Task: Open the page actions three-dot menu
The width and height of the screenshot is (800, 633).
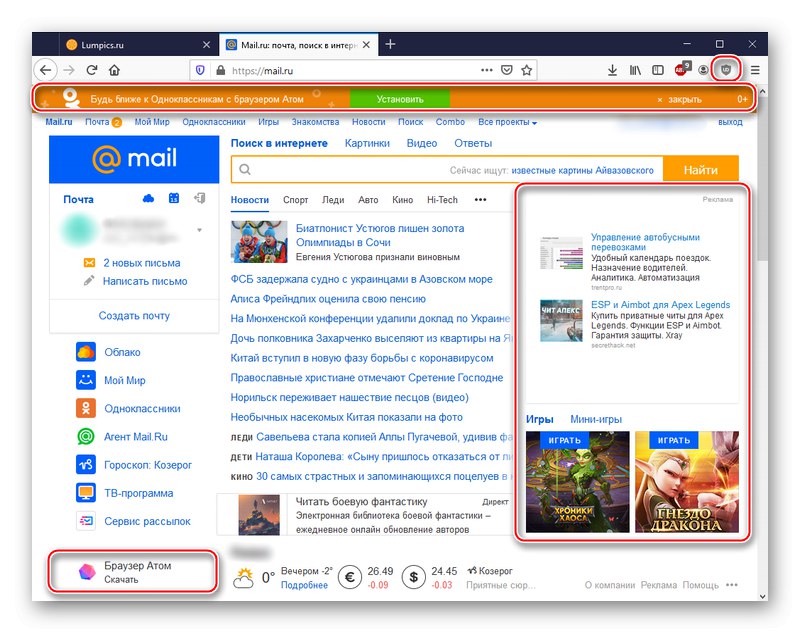Action: (x=487, y=70)
